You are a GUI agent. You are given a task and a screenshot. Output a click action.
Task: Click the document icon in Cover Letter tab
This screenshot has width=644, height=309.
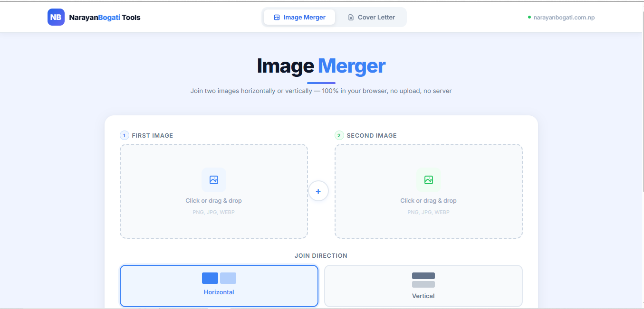pyautogui.click(x=351, y=18)
